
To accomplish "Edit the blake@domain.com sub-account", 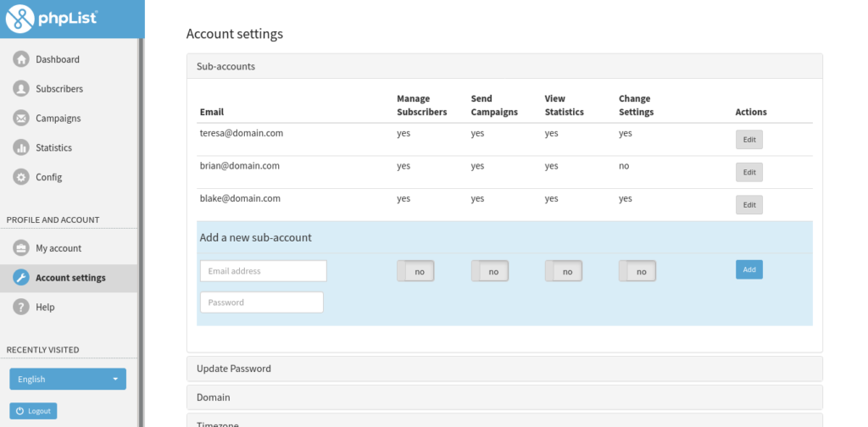I will pos(749,205).
